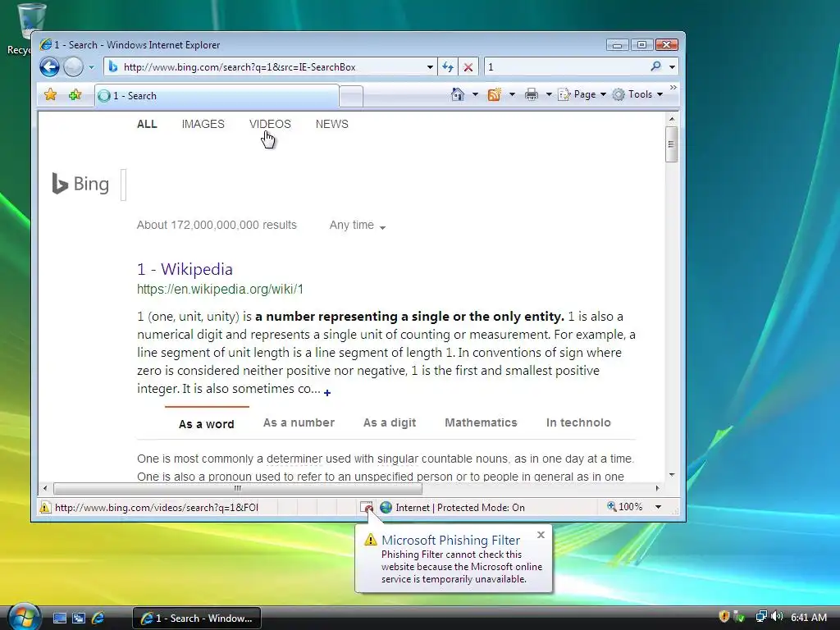840x630 pixels.
Task: Click Show Desktop quick launch icon
Action: [x=59, y=619]
